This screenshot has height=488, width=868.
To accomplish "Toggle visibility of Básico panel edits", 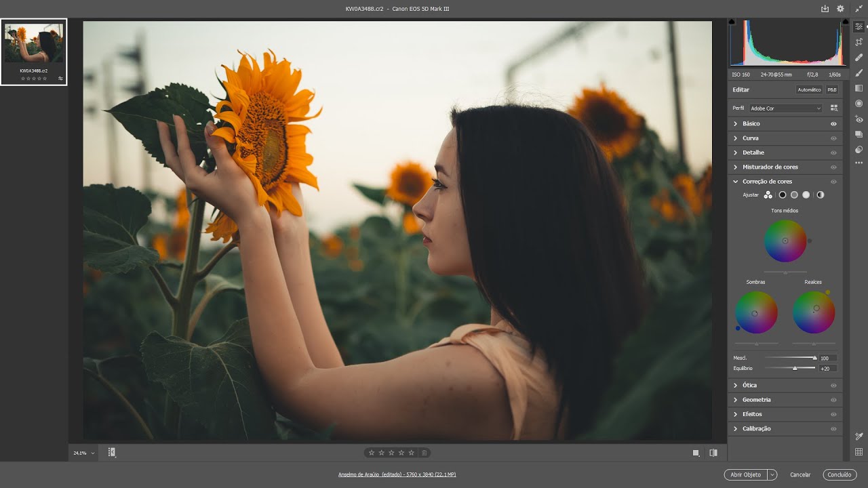I will pos(833,124).
